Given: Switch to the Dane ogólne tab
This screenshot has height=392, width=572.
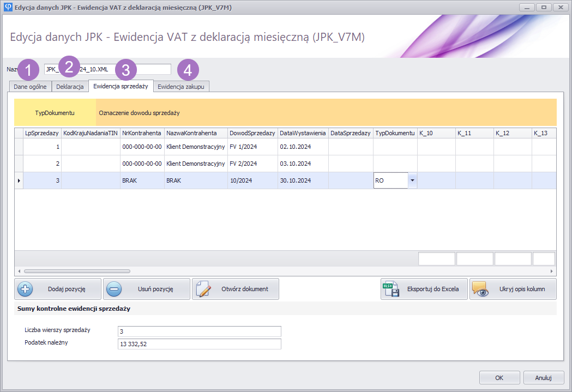Looking at the screenshot, I should click(30, 87).
